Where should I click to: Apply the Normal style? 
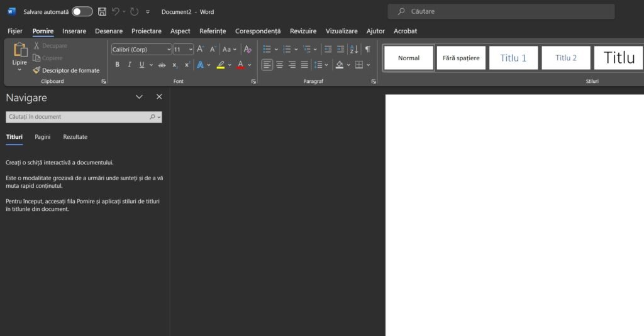point(409,58)
